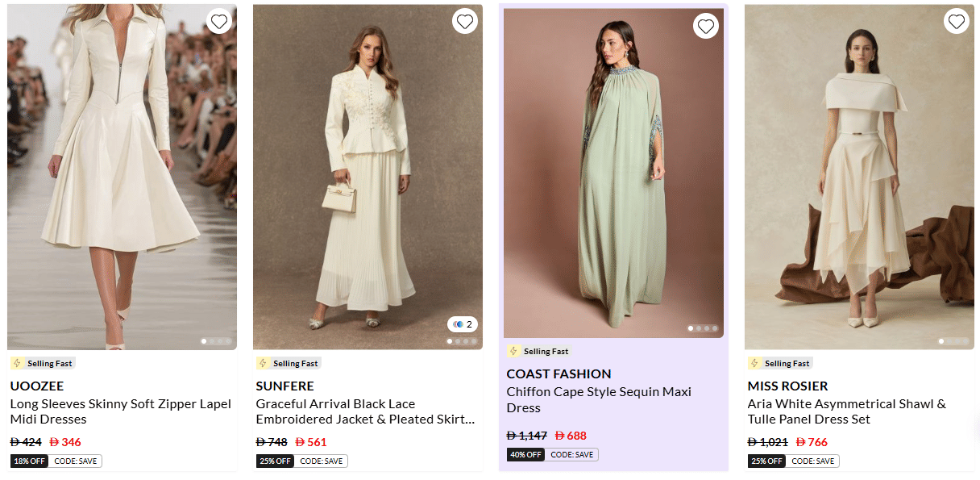This screenshot has height=480, width=980.
Task: View the green Coast Fashion cape dress photo
Action: [613, 173]
